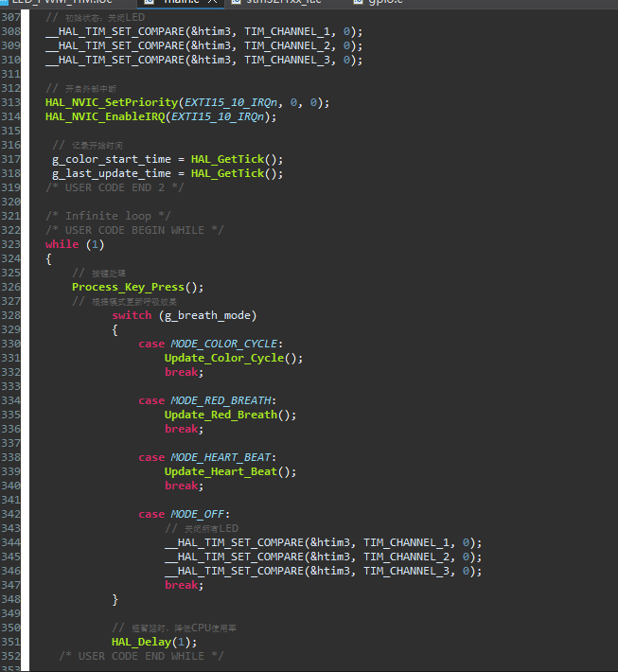Click the while keyword
This screenshot has height=672, width=618.
click(62, 244)
